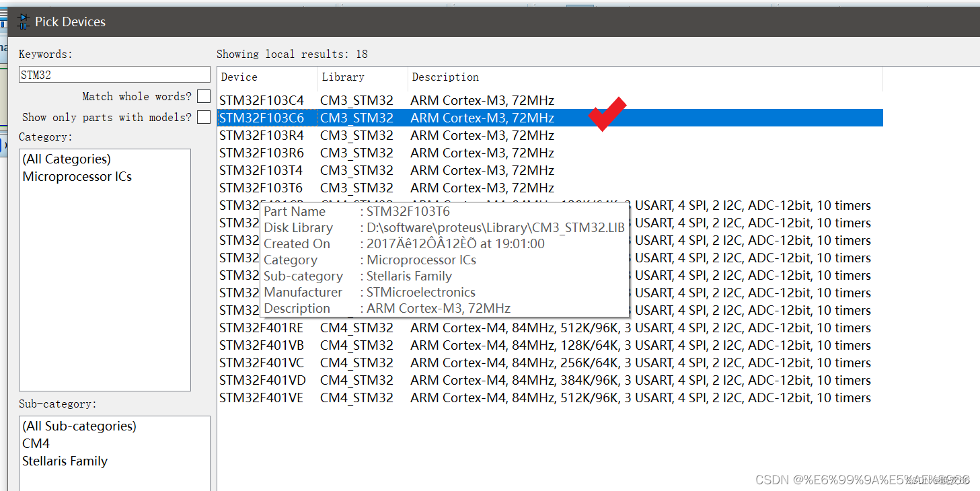Sort results by Device column header
Viewport: 980px width, 491px height.
point(268,77)
